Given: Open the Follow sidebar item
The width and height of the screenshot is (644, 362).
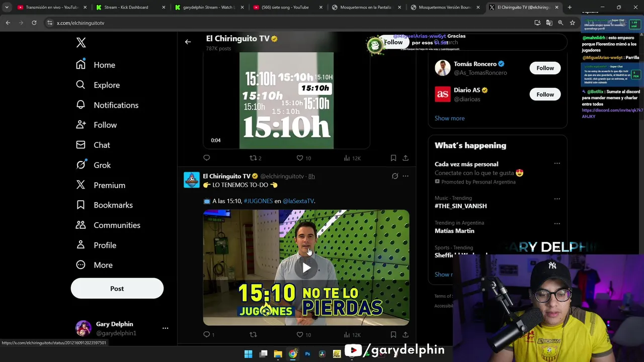Looking at the screenshot, I should coord(96,125).
